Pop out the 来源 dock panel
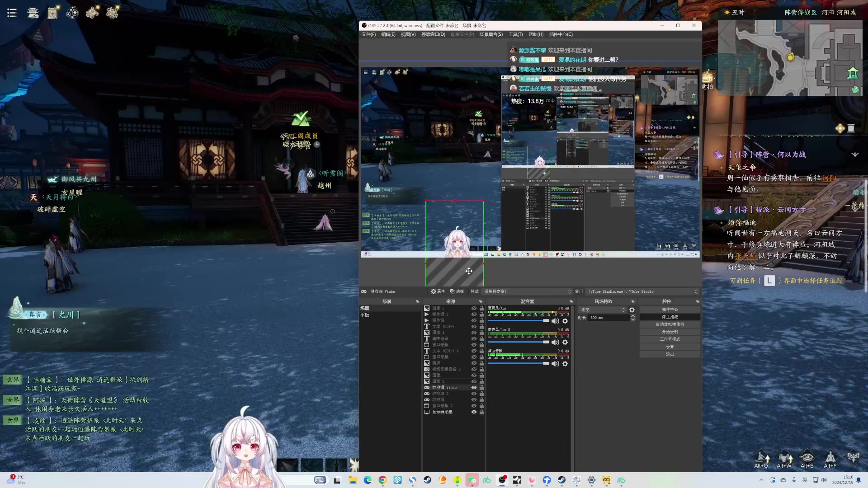The image size is (868, 488). coord(481,301)
